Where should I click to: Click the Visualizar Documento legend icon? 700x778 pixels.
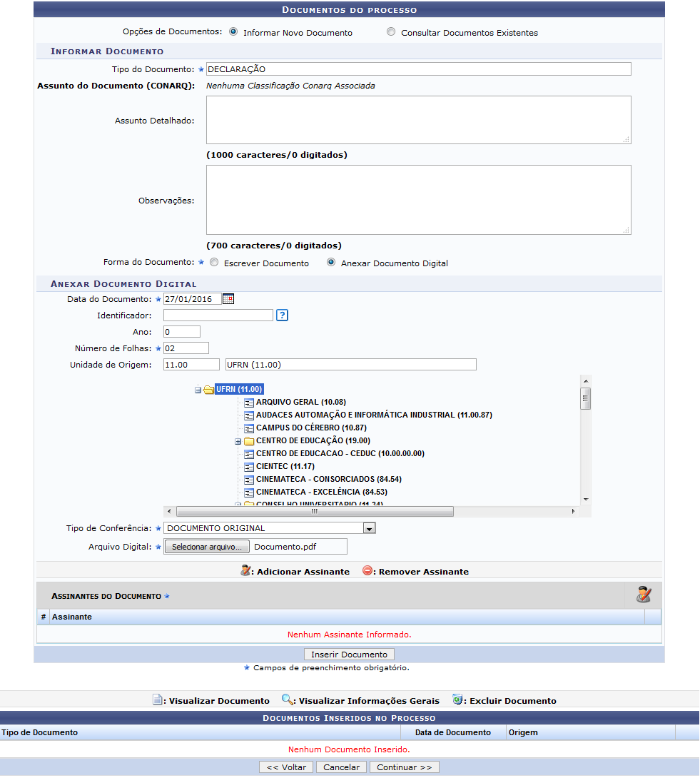pyautogui.click(x=157, y=700)
